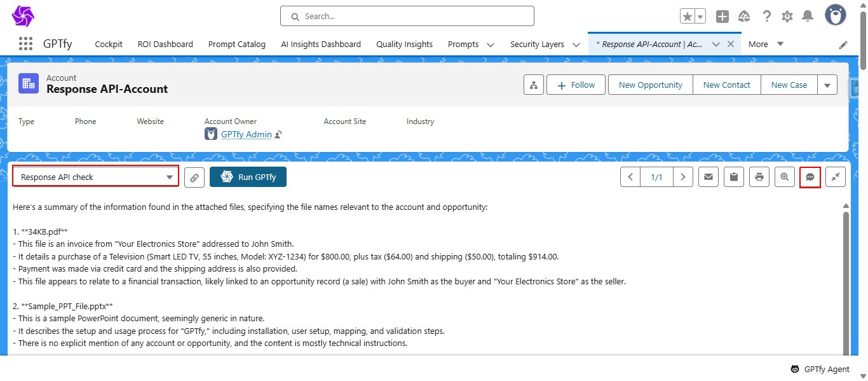Viewport: 868px width, 381px height.
Task: Click the magnifier zoom icon
Action: tap(785, 177)
